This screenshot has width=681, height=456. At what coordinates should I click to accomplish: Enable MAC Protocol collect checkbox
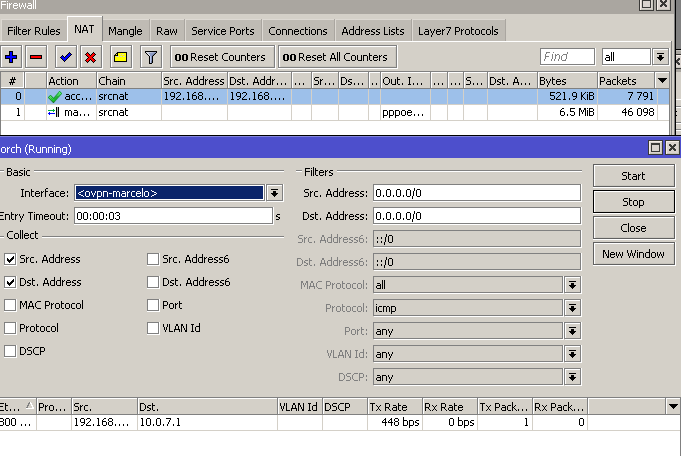10,305
